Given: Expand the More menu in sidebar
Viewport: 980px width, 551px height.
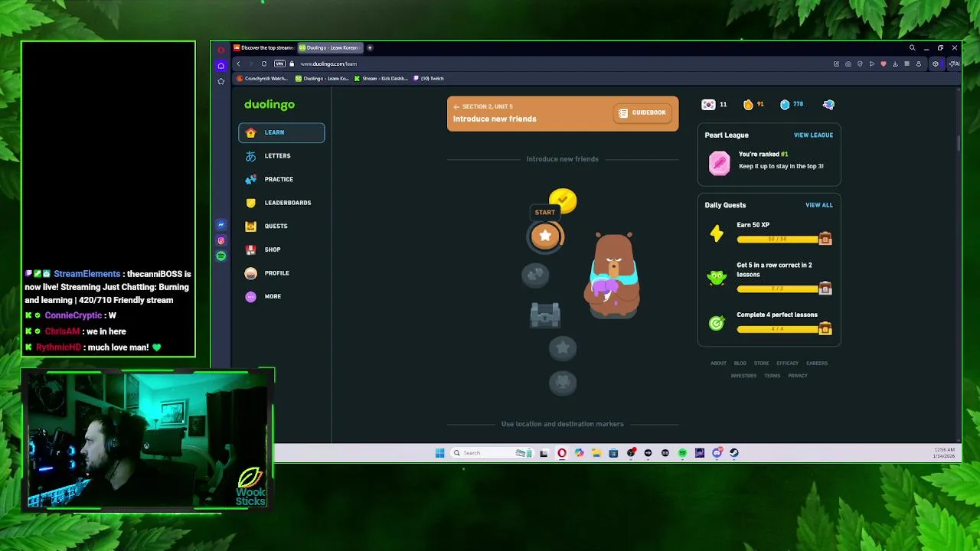Looking at the screenshot, I should [281, 296].
